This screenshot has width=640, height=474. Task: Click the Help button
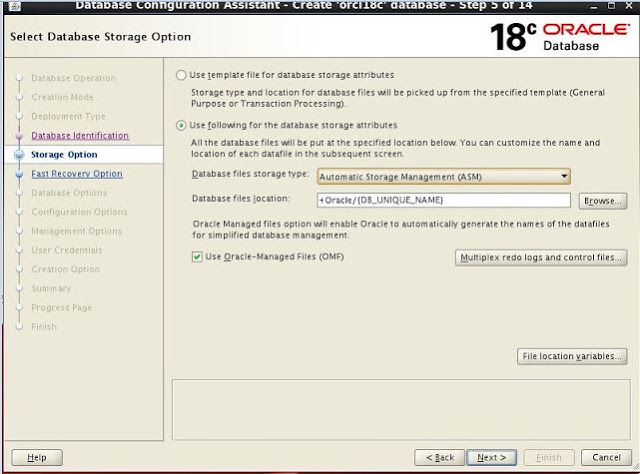coord(37,457)
